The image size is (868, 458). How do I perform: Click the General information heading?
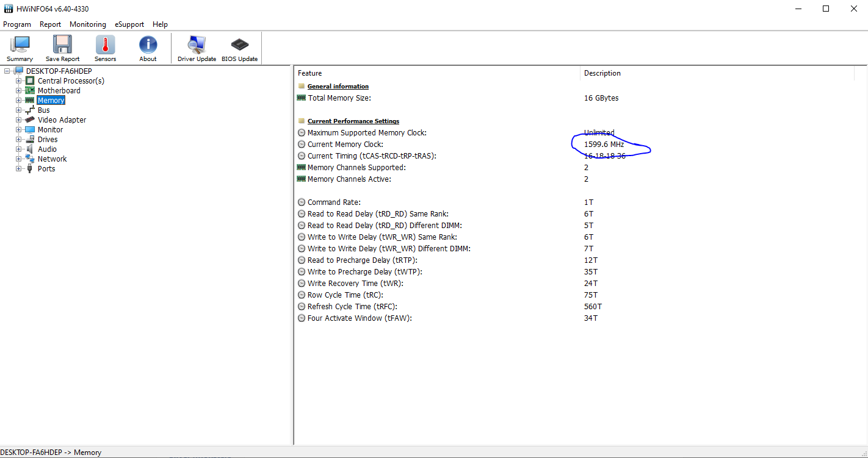(x=338, y=86)
